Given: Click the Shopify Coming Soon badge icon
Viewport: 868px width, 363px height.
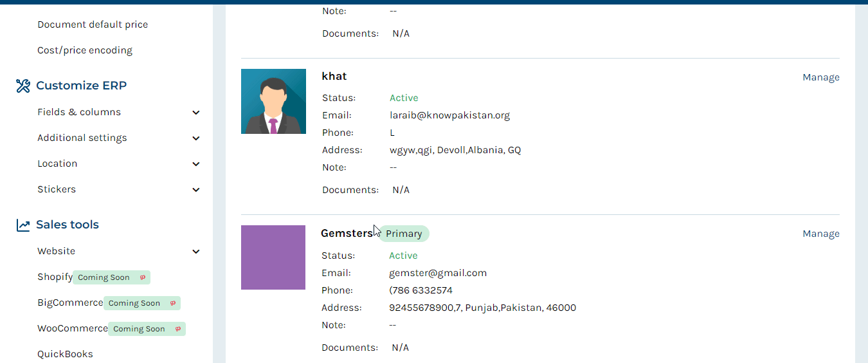Looking at the screenshot, I should click(x=143, y=277).
